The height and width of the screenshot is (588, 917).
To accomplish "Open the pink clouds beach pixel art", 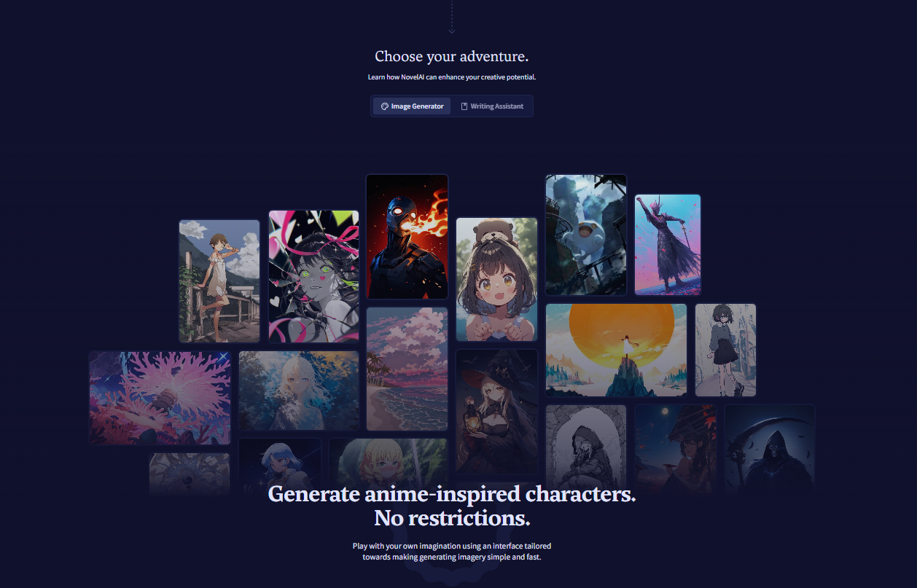I will point(407,369).
